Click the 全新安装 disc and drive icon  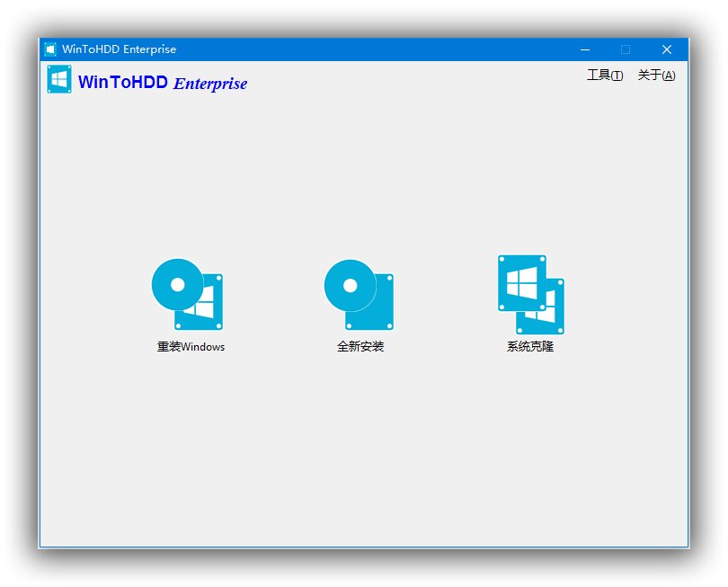pos(360,295)
